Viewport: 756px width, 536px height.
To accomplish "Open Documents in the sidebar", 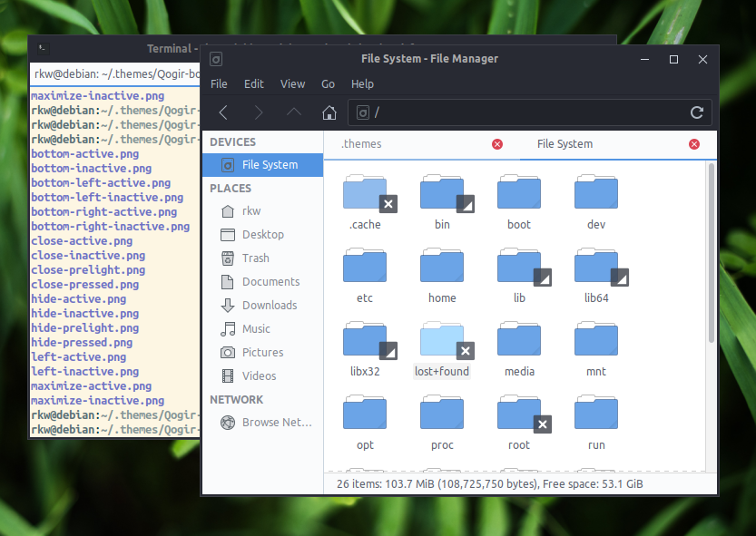I will (263, 282).
